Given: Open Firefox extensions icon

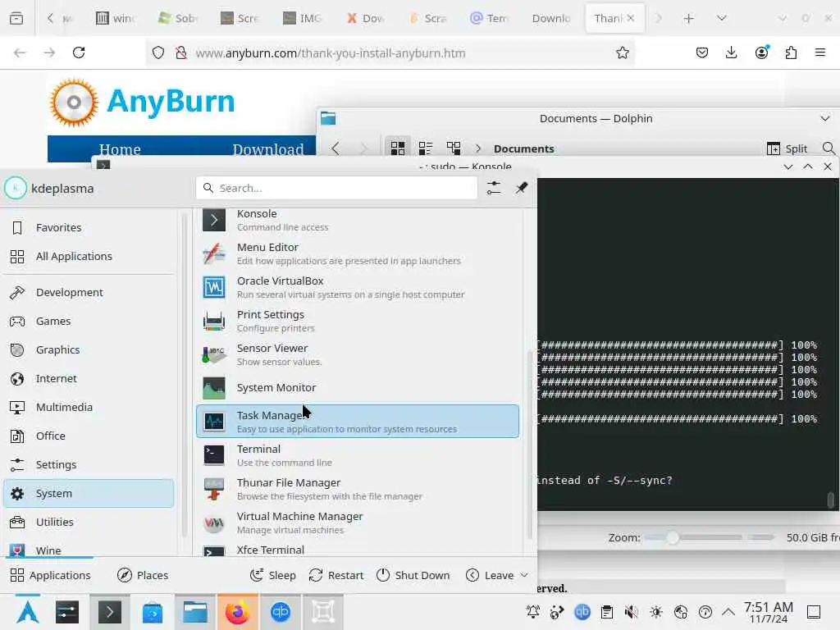Looking at the screenshot, I should point(791,52).
